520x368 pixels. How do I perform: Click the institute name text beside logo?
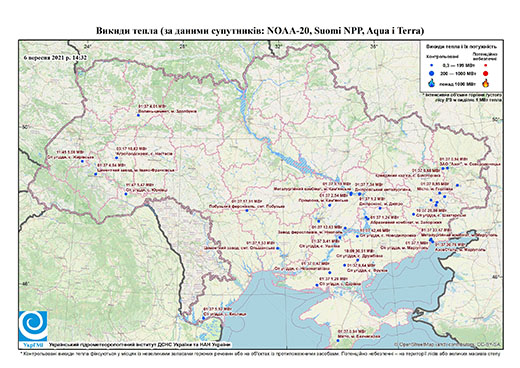pos(139,344)
